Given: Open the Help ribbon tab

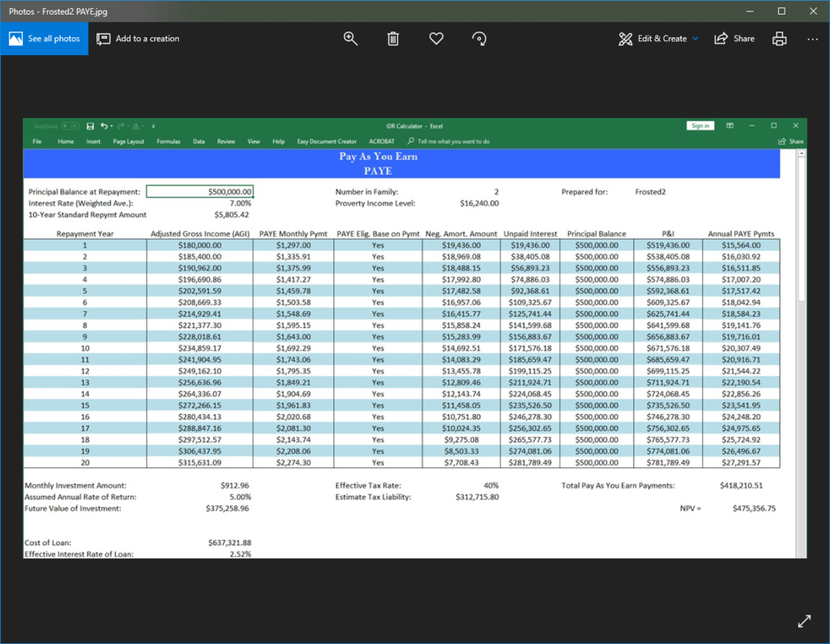Looking at the screenshot, I should click(x=279, y=141).
